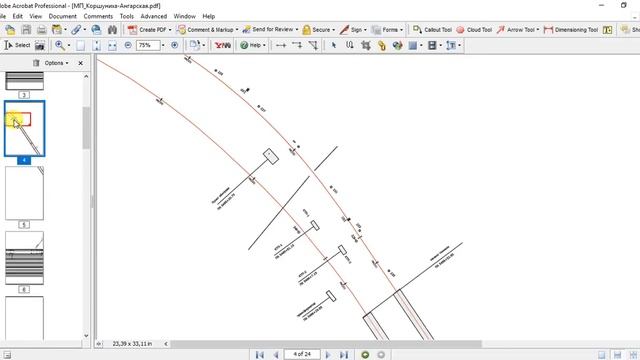Choose the Select Object arrow tool
The height and width of the screenshot is (360, 640).
click(x=334, y=45)
